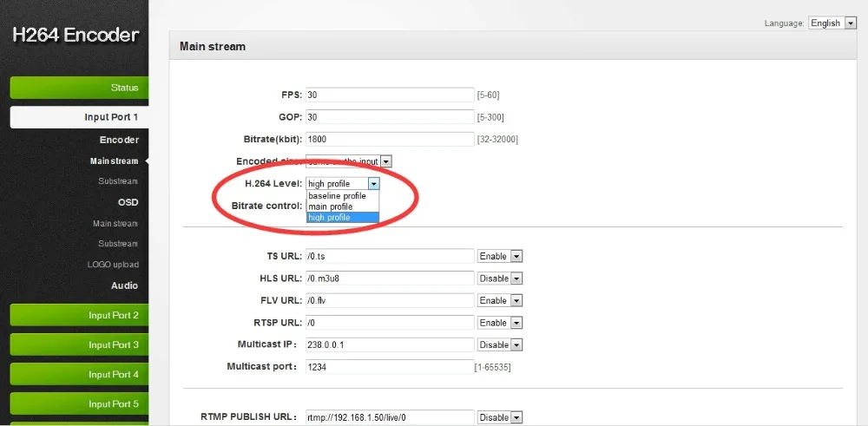Click the Bitrate(kbit) input field
Image resolution: width=868 pixels, height=426 pixels.
[x=391, y=140]
